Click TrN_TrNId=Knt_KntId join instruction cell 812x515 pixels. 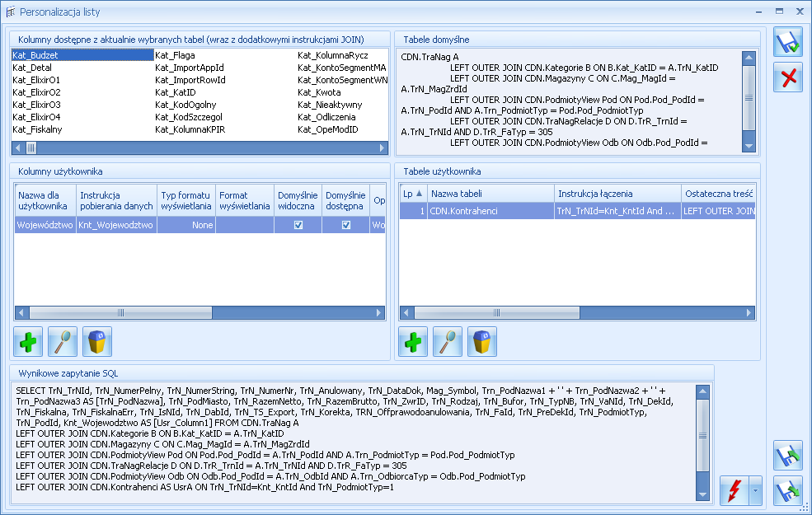[617, 211]
